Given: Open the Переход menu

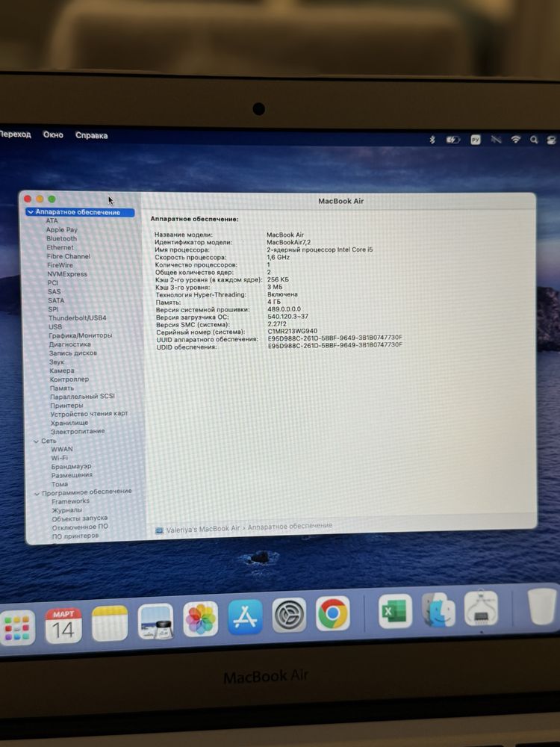Looking at the screenshot, I should point(15,134).
